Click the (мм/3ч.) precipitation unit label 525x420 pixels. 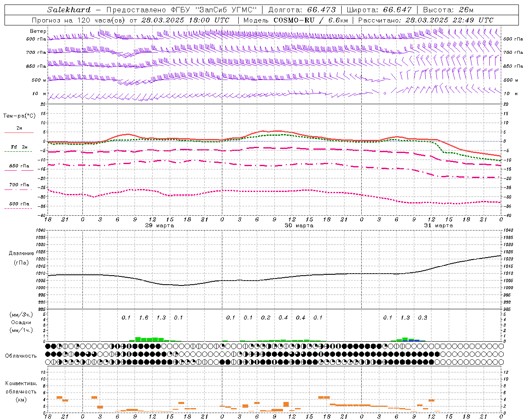(21, 315)
